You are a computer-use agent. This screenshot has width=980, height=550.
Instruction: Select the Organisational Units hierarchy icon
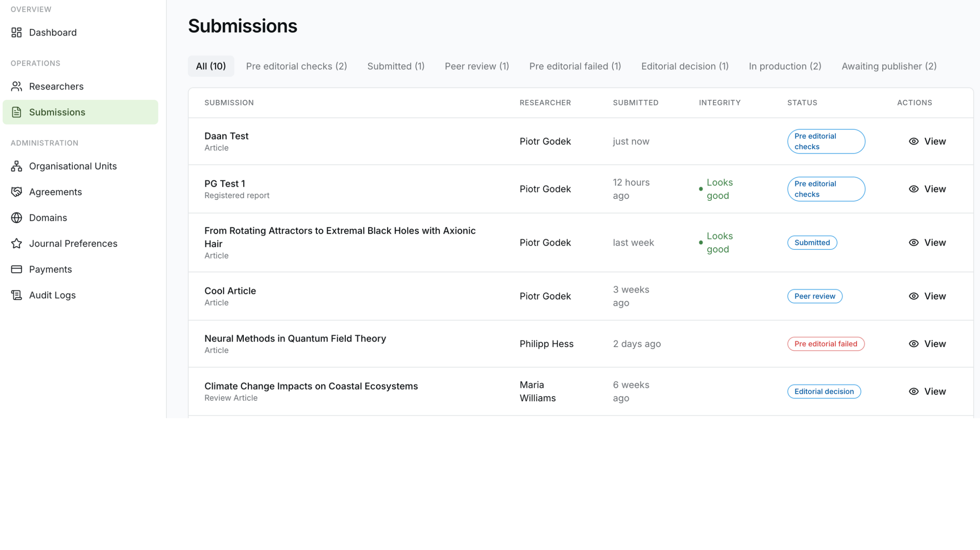coord(16,166)
